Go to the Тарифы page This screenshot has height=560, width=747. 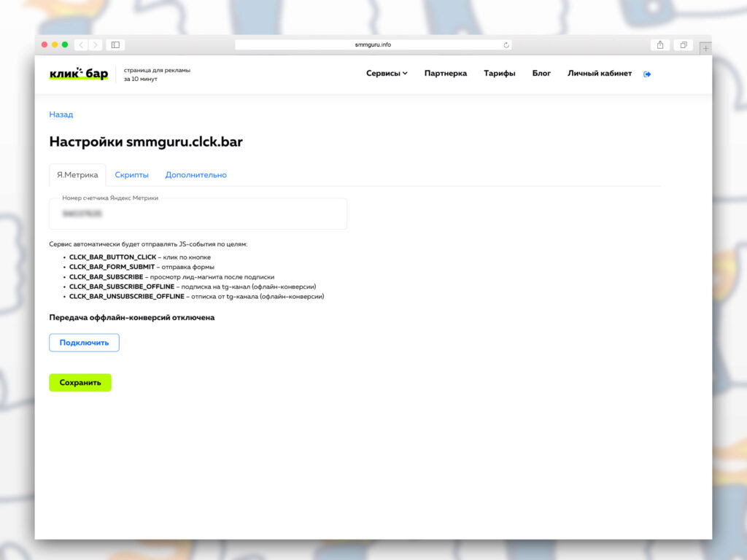click(x=500, y=74)
